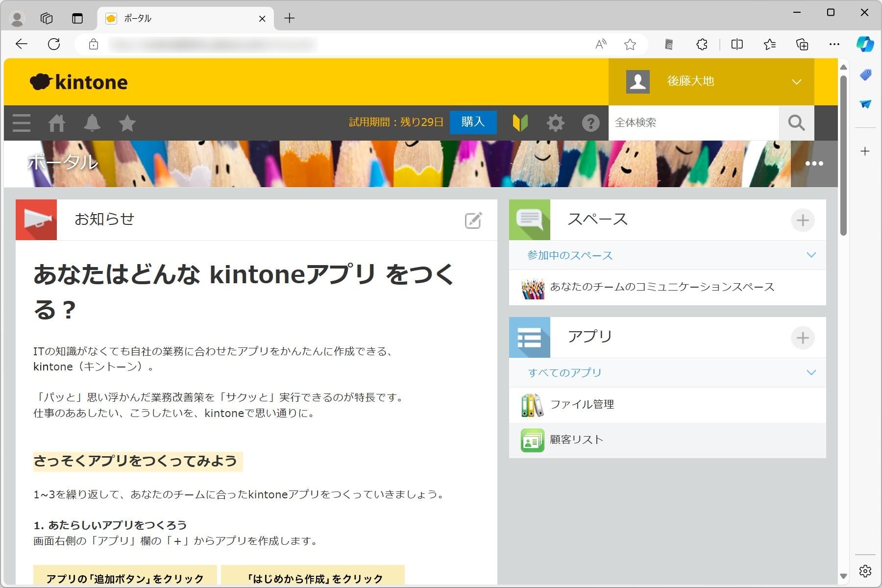
Task: Click the beginner guide leaf icon
Action: [520, 123]
